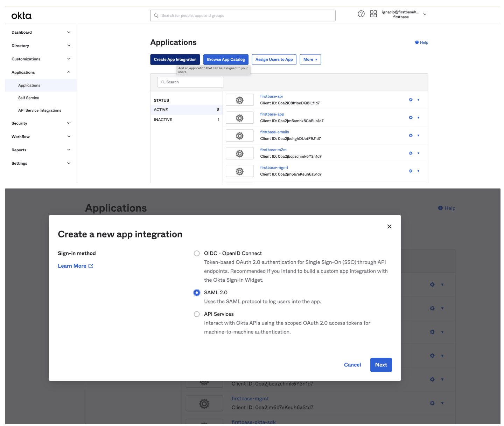Image resolution: width=504 pixels, height=426 pixels.
Task: Click the firstbase-app app logo thumbnail
Action: pyautogui.click(x=240, y=118)
